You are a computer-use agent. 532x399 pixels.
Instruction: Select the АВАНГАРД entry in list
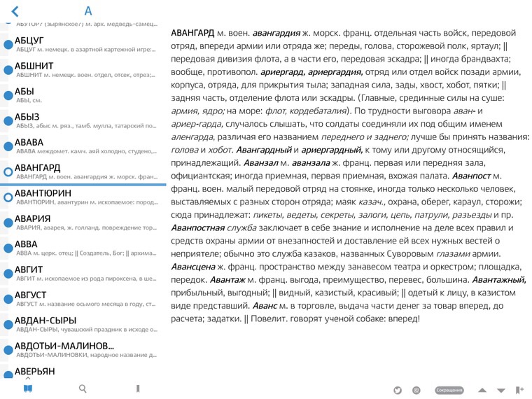[83, 171]
